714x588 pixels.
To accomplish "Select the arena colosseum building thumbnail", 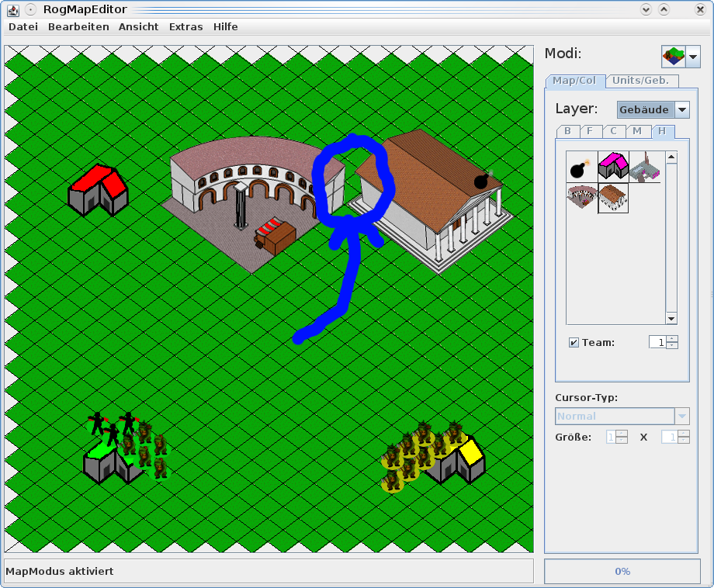I will [581, 198].
